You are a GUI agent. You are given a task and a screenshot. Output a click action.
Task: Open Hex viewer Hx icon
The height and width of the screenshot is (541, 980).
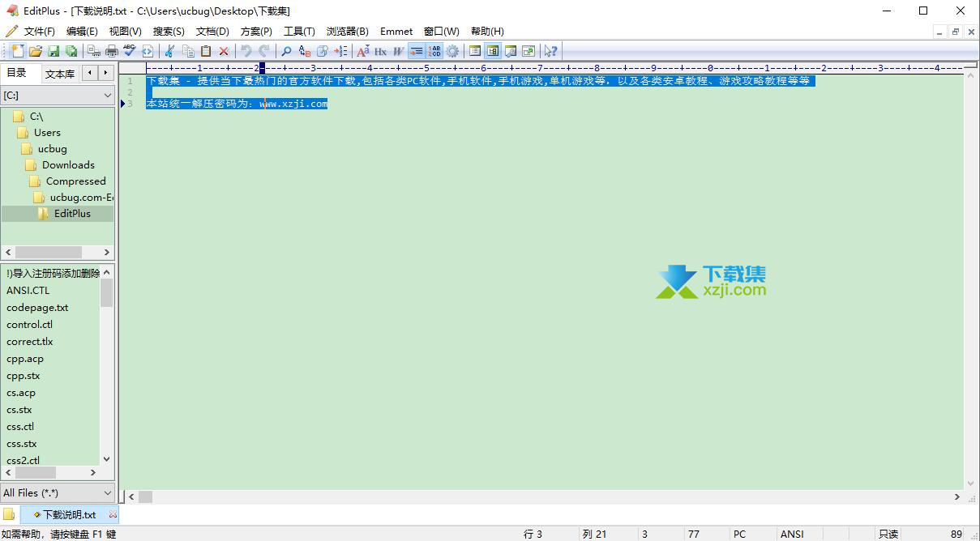(x=380, y=51)
